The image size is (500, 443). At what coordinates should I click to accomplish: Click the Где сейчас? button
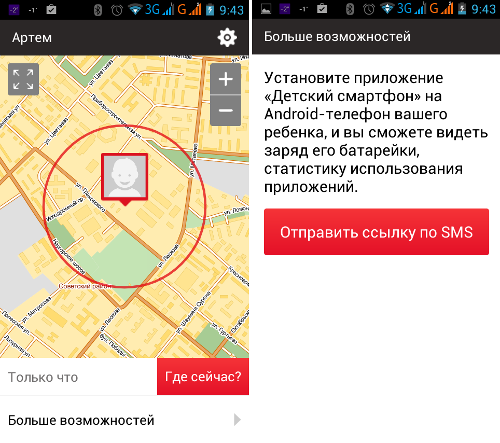point(203,376)
